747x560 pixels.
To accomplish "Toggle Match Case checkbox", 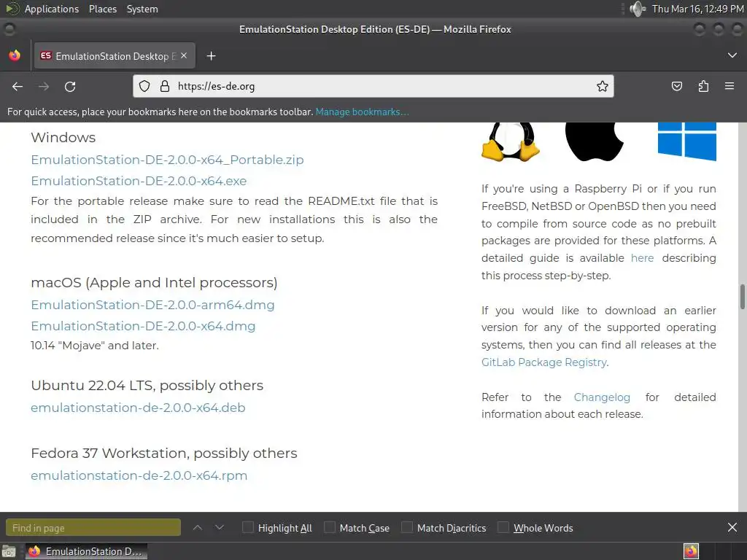I will click(329, 527).
